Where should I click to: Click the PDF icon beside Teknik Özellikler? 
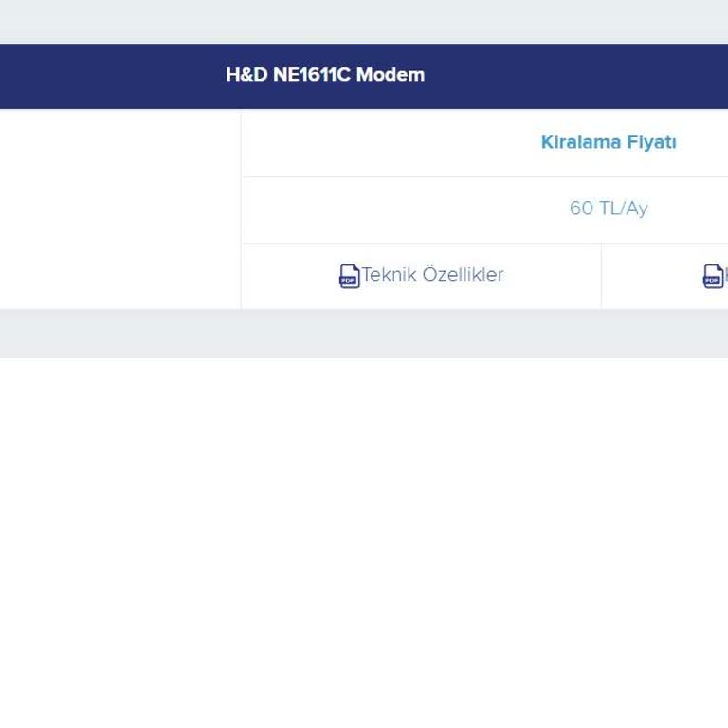click(349, 276)
